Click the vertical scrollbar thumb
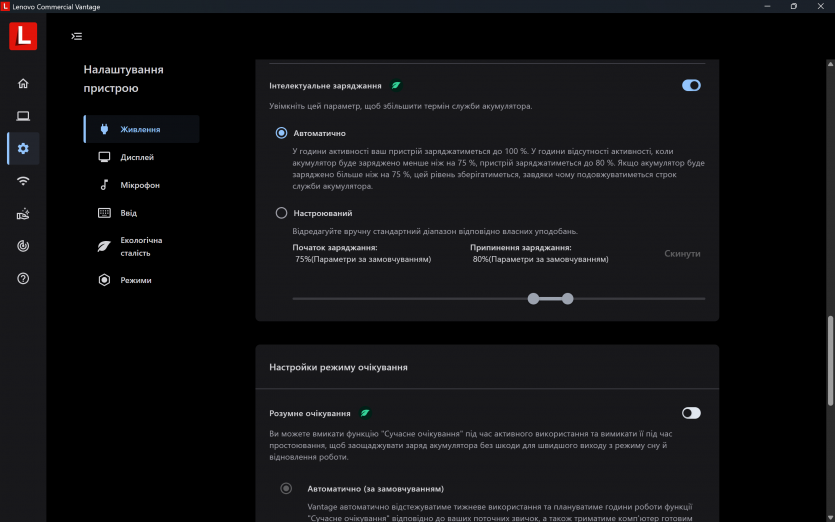Viewport: 835px width, 522px height. [829, 360]
